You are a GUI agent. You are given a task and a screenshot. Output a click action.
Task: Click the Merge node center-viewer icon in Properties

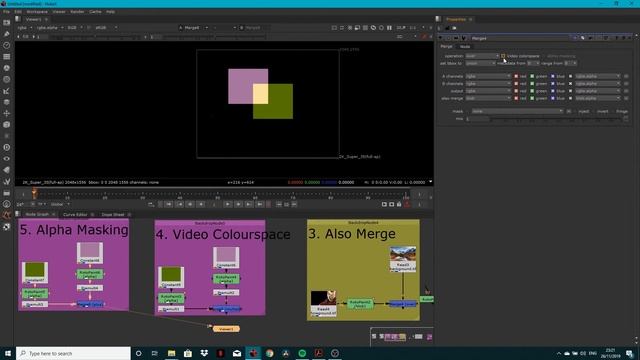448,38
